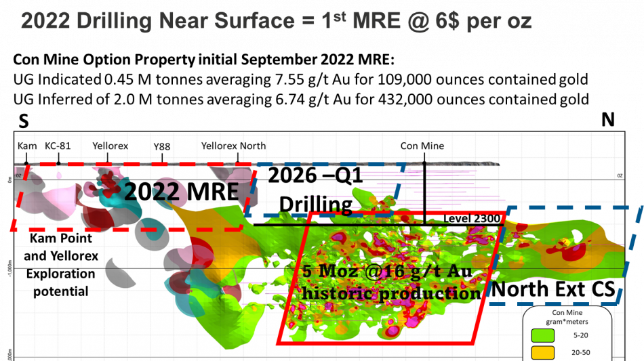
Task: Click the Kam surface marker label
Action: pos(27,146)
